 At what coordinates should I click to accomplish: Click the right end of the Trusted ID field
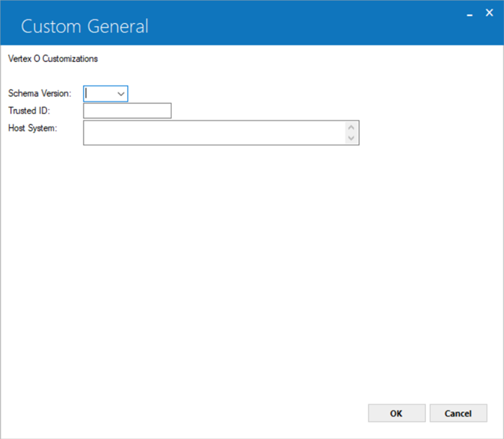point(167,111)
